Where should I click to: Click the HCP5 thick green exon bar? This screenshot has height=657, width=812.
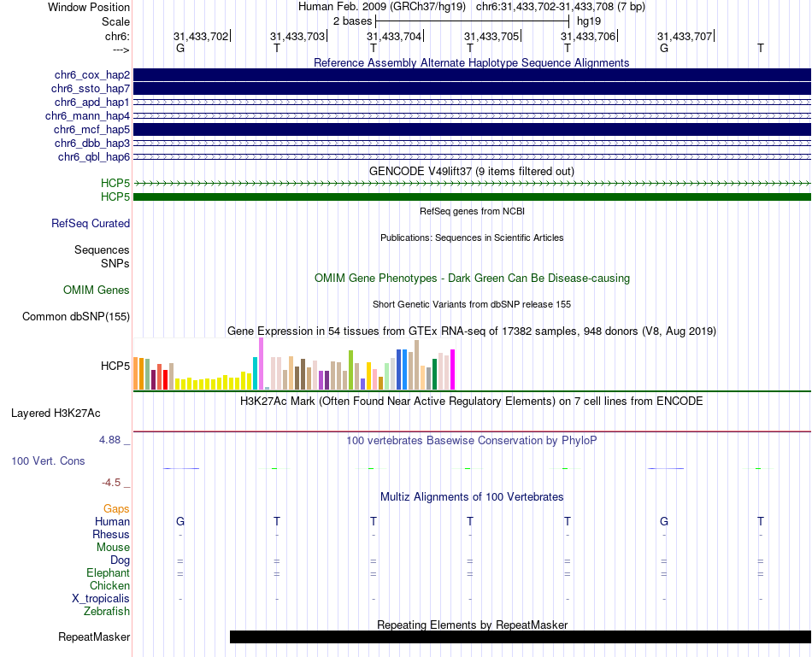[x=472, y=197]
